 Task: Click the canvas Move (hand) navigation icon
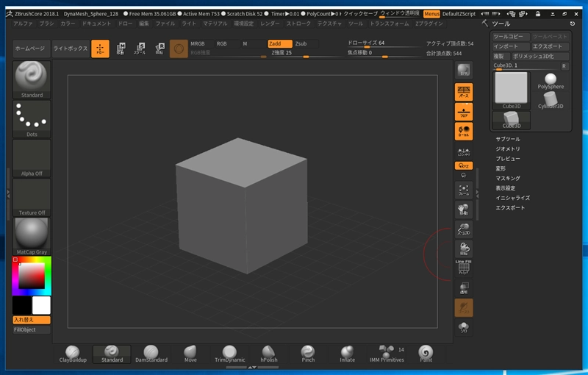pos(464,210)
